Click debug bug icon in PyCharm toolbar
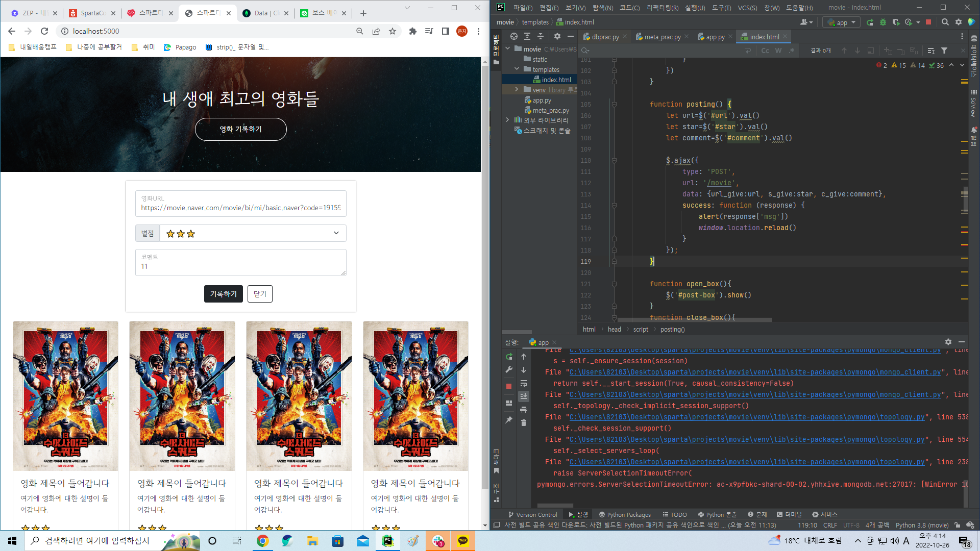 [x=883, y=22]
